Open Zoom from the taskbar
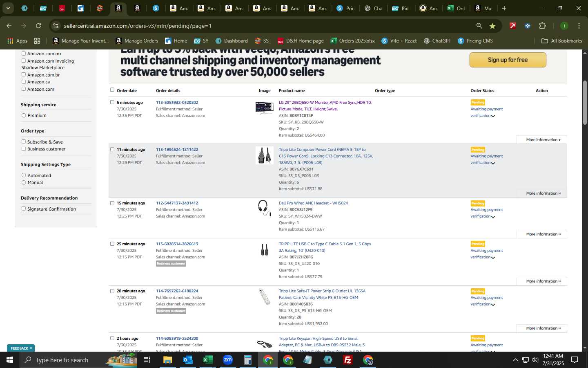588x368 pixels. [227, 360]
